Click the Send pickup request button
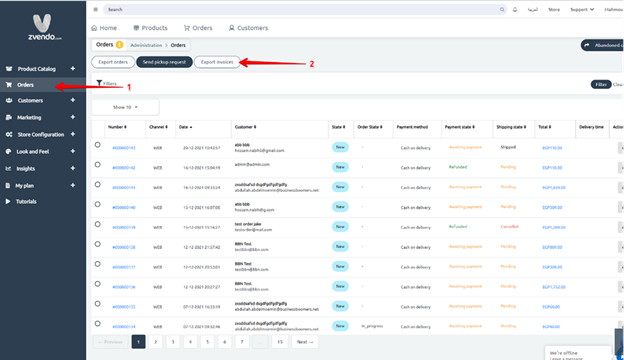Image resolution: width=624 pixels, height=360 pixels. tap(164, 62)
